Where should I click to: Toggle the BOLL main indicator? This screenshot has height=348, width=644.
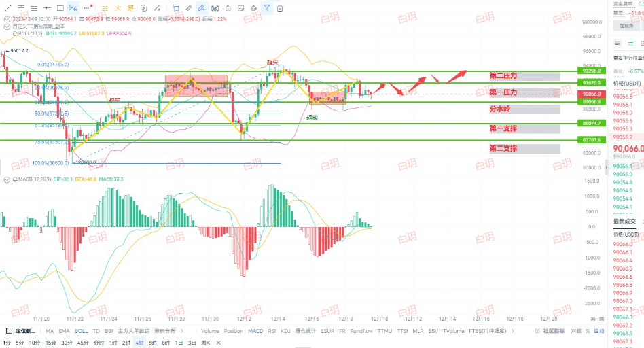pos(82,331)
